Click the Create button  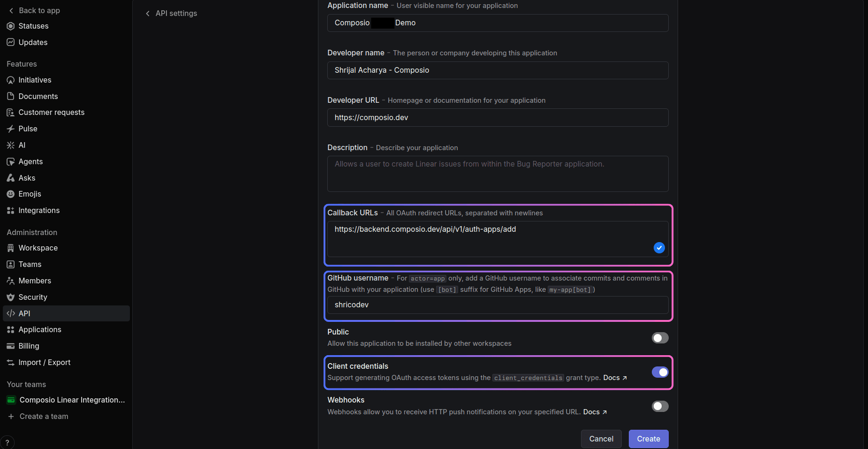[x=649, y=439]
